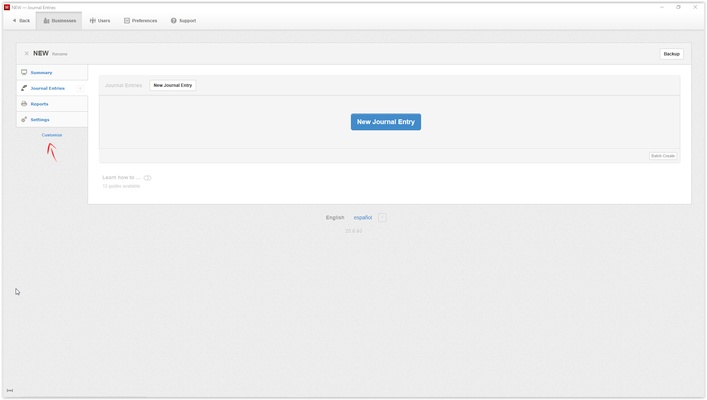
Task: Click the Journal Entries pen icon
Action: coord(24,88)
